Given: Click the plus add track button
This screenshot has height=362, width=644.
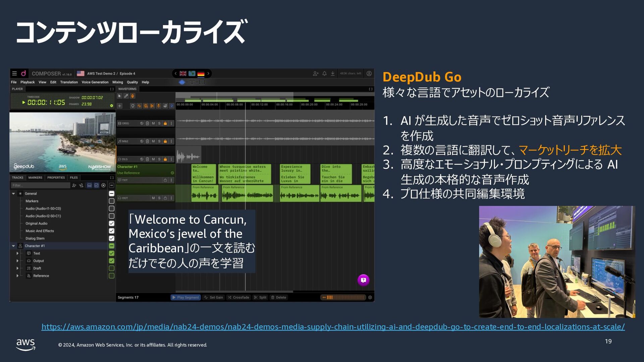Looking at the screenshot, I should 120,106.
